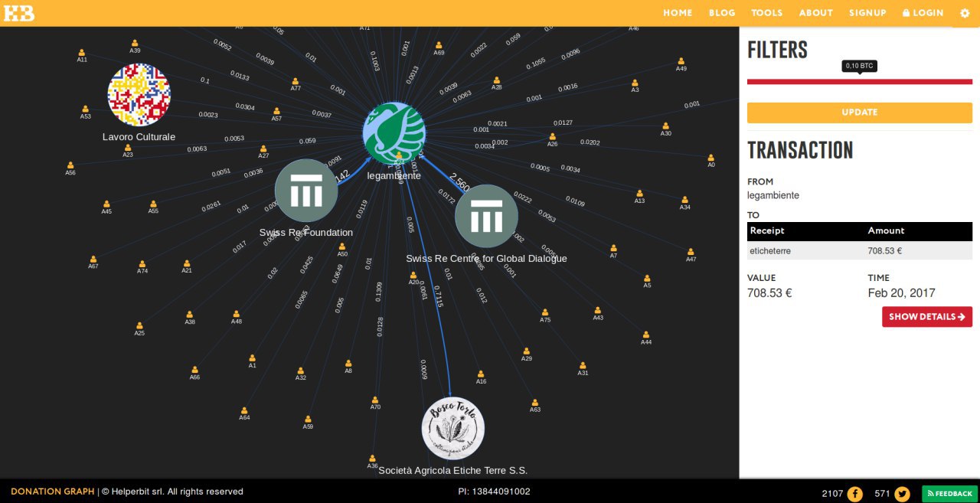The width and height of the screenshot is (980, 503).
Task: Open the FEEDBACK button
Action: [950, 494]
